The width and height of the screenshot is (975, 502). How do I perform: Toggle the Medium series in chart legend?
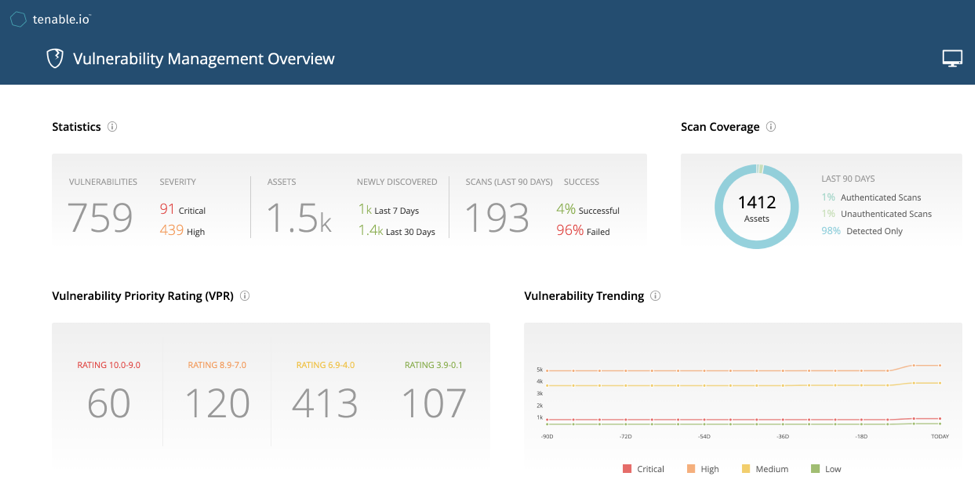click(x=765, y=469)
